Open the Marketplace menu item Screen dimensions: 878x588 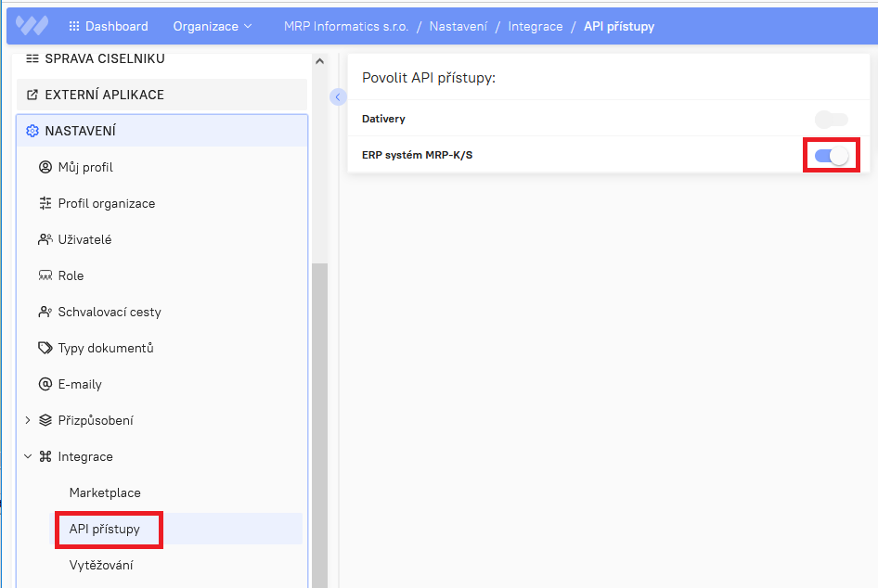105,492
